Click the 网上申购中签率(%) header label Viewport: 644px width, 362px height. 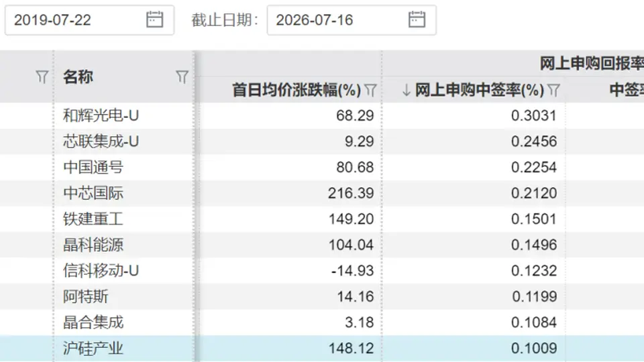coord(479,90)
